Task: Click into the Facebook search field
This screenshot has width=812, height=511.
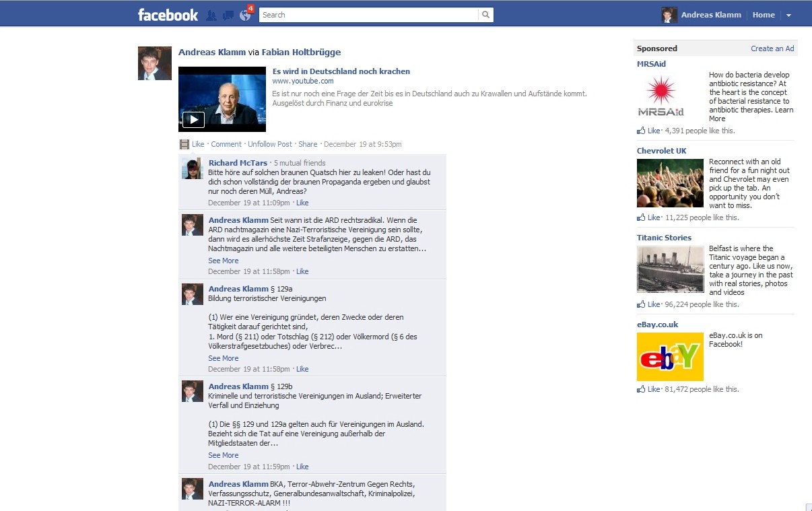Action: [x=368, y=15]
